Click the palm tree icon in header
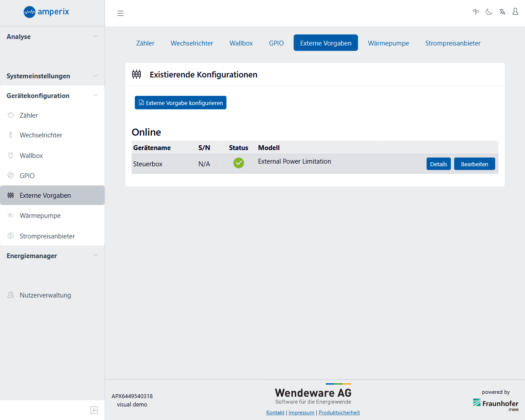 point(476,12)
